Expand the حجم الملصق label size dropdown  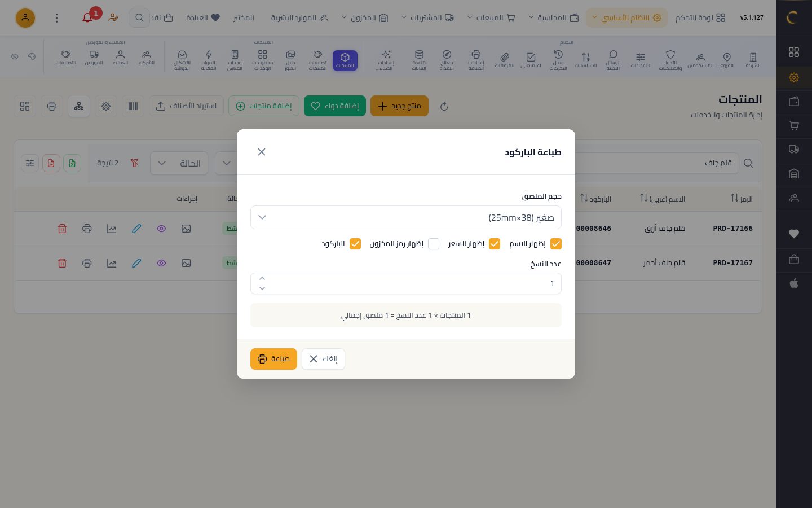point(406,217)
